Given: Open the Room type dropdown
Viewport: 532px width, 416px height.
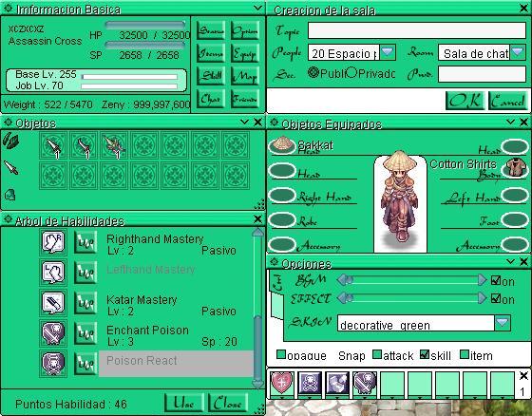Looking at the screenshot, I should click(518, 52).
